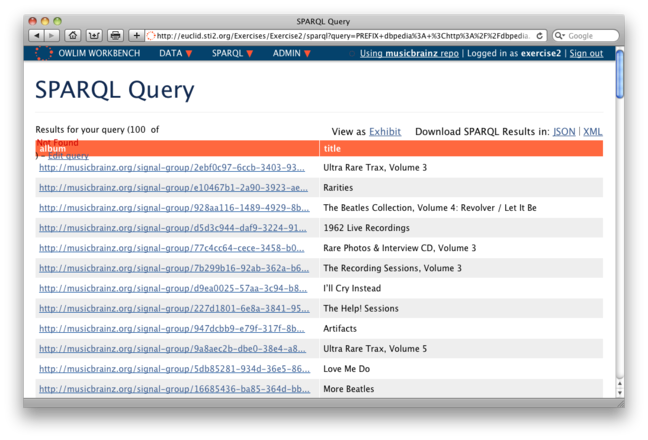This screenshot has height=440, width=648.
Task: Open the Exhibit view link
Action: [x=384, y=131]
